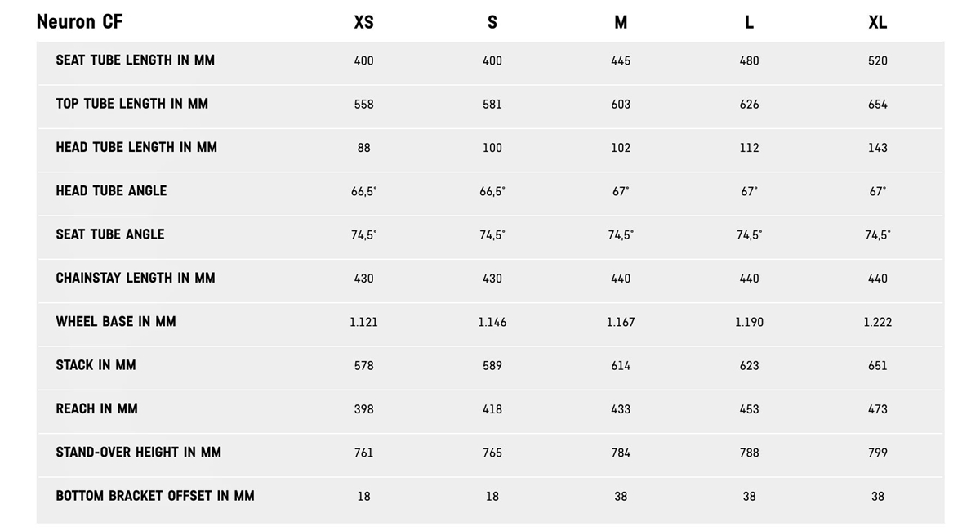This screenshot has width=980, height=531.
Task: Click the S size column header
Action: click(492, 23)
